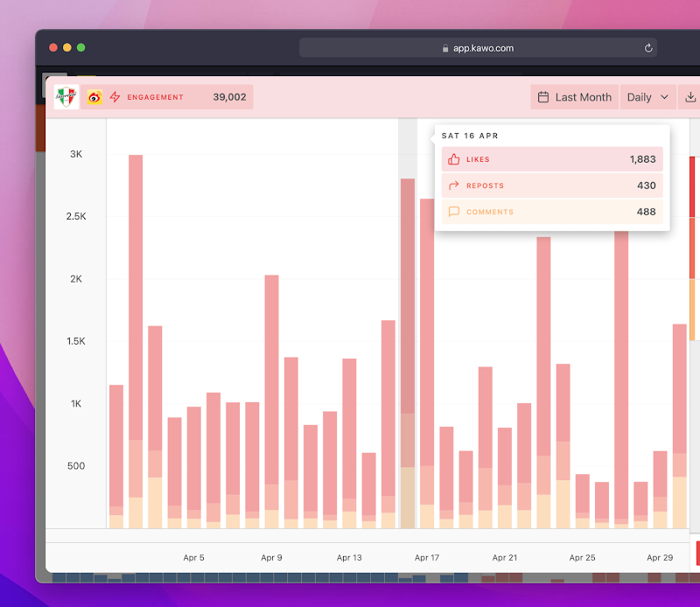700x607 pixels.
Task: Click the thumbs-up Likes icon in the tooltip
Action: click(453, 159)
